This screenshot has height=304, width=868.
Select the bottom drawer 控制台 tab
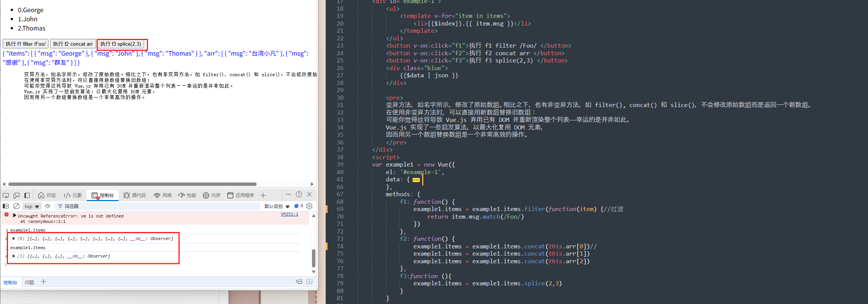[x=10, y=282]
